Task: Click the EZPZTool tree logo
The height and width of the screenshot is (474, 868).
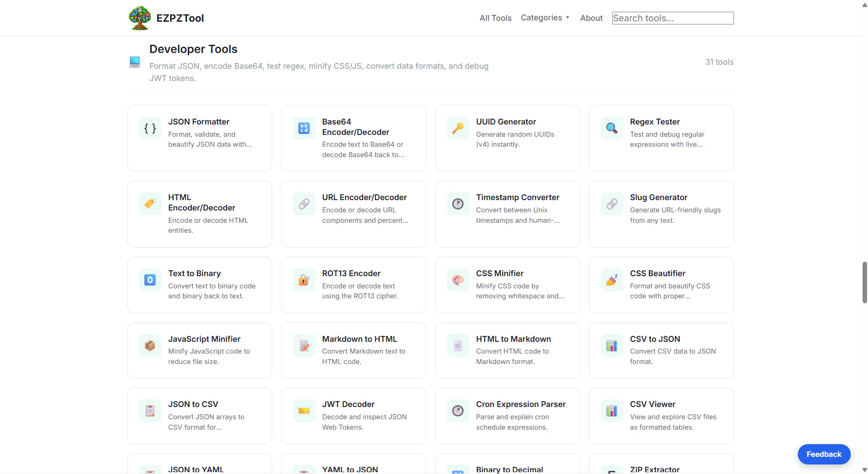Action: (x=139, y=18)
